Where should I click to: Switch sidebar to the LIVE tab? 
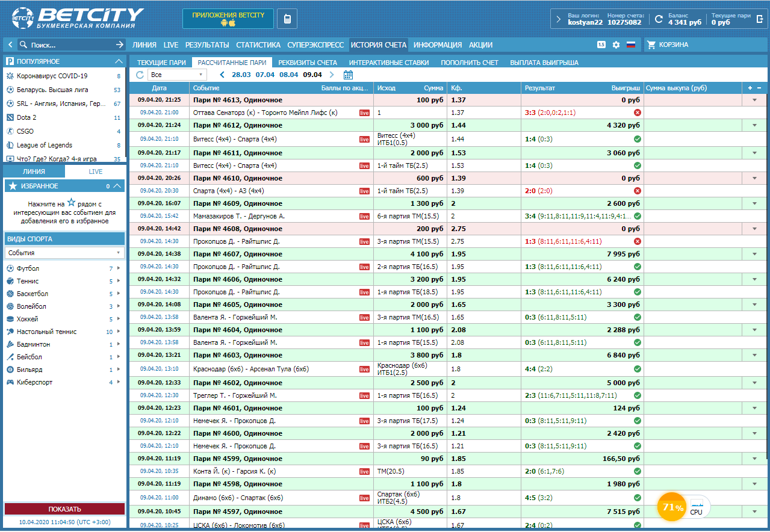coord(96,172)
